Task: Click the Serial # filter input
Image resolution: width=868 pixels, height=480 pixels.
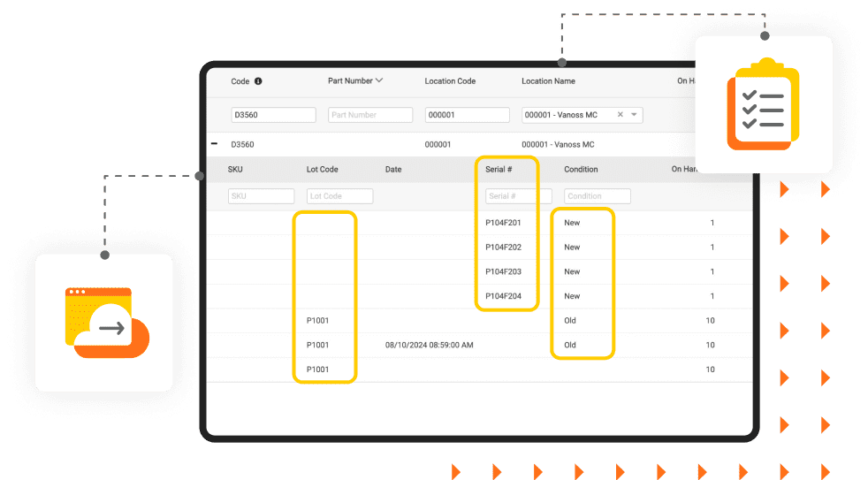Action: 518,196
